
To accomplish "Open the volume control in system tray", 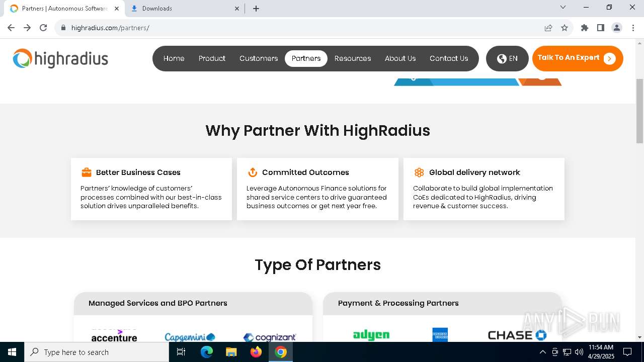I will [579, 352].
